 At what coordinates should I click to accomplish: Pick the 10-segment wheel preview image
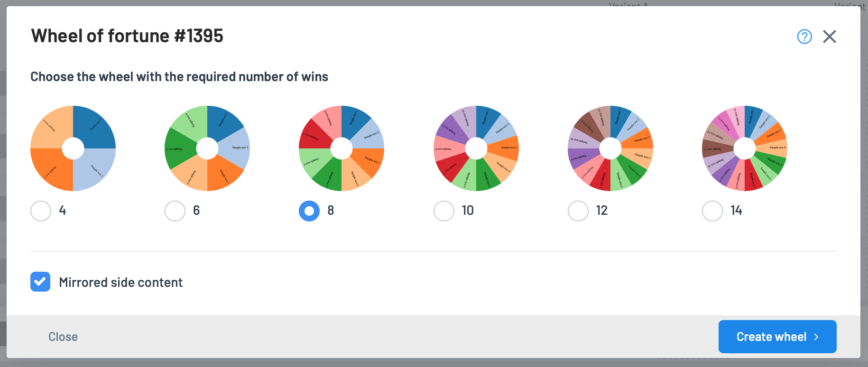click(476, 148)
